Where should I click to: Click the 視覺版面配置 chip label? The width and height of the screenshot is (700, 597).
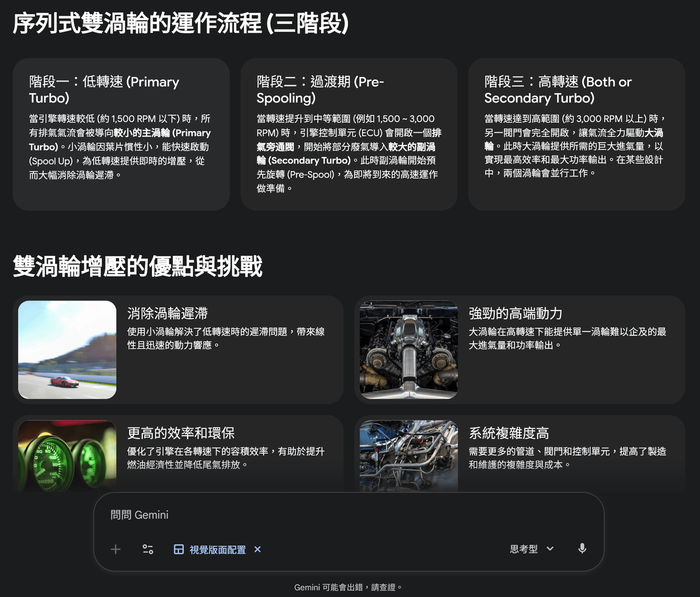[x=218, y=549]
